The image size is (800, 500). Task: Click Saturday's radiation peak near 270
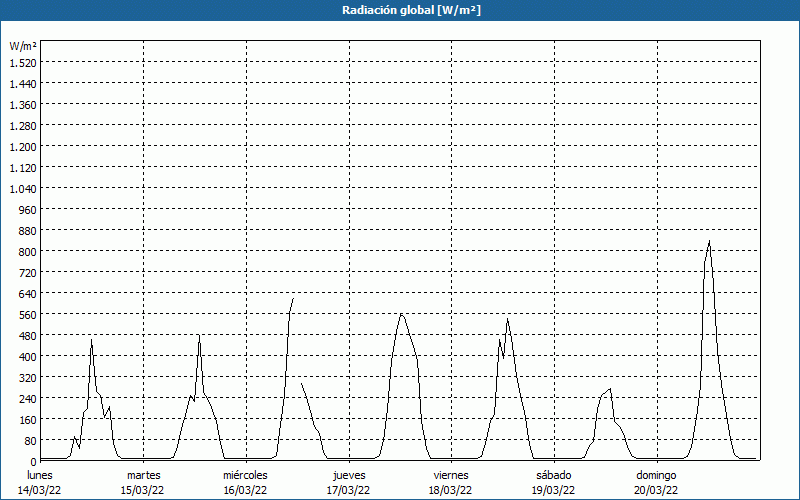click(x=610, y=389)
